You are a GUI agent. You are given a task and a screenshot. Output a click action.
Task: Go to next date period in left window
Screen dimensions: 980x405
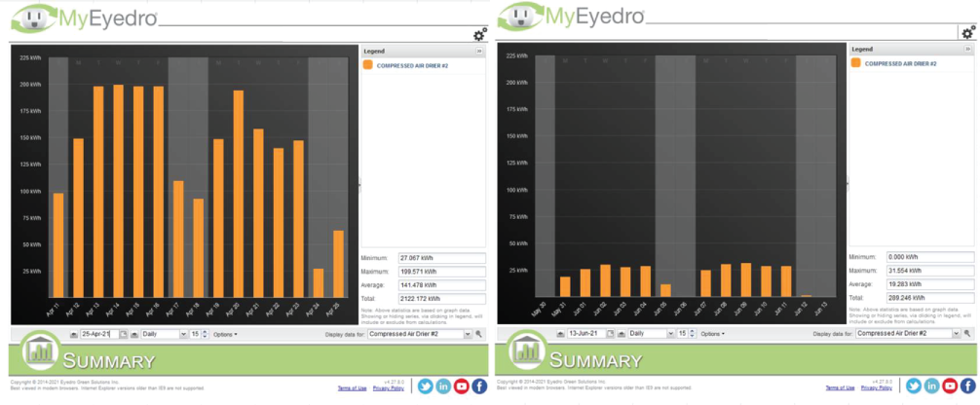133,334
